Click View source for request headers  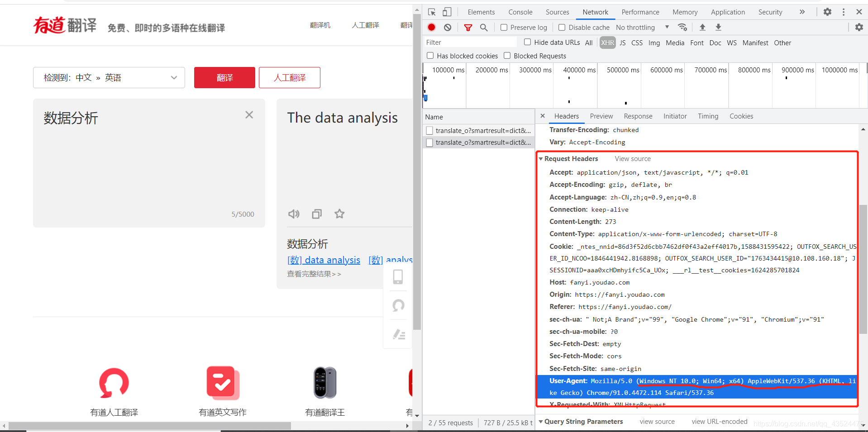[633, 159]
